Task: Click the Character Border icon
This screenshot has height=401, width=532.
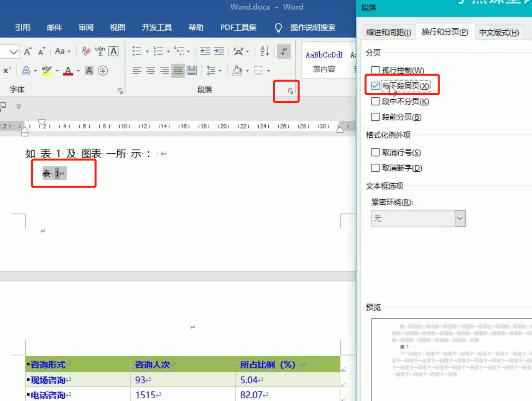Action: point(114,51)
